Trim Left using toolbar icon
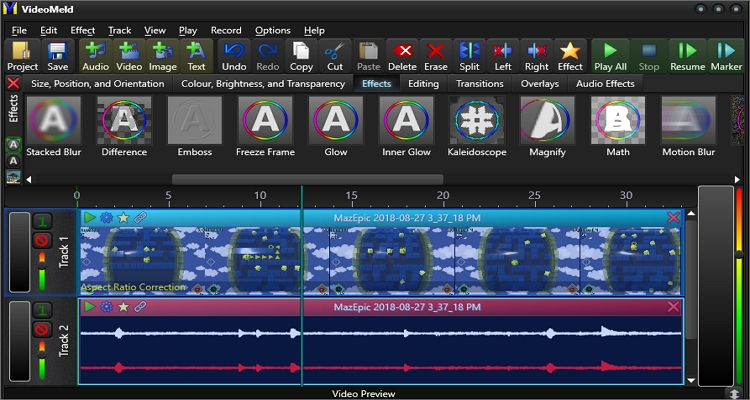The image size is (750, 400). [503, 56]
